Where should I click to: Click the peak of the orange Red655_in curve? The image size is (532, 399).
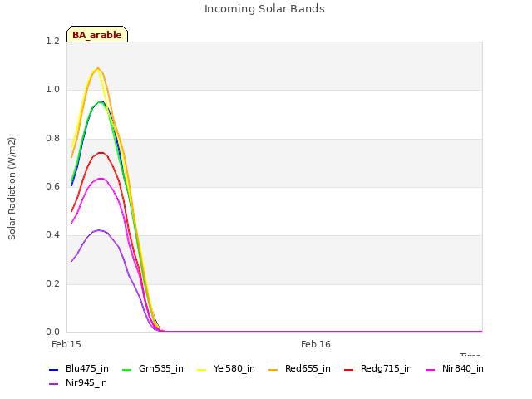[x=98, y=68]
